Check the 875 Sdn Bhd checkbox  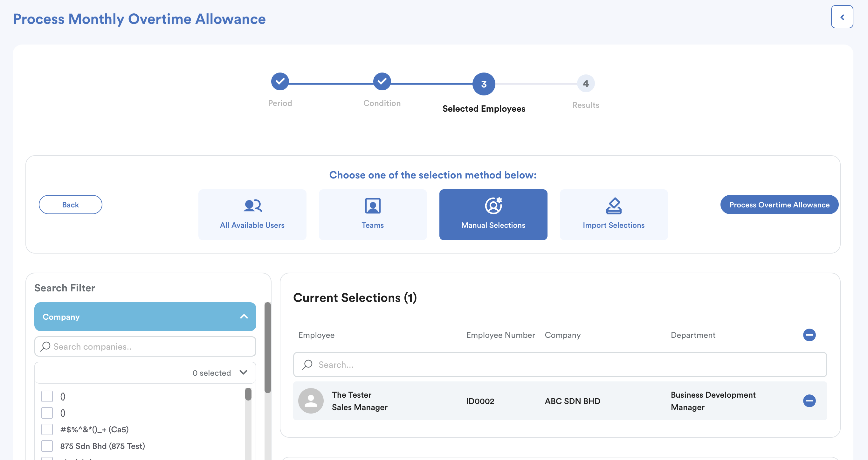(47, 446)
